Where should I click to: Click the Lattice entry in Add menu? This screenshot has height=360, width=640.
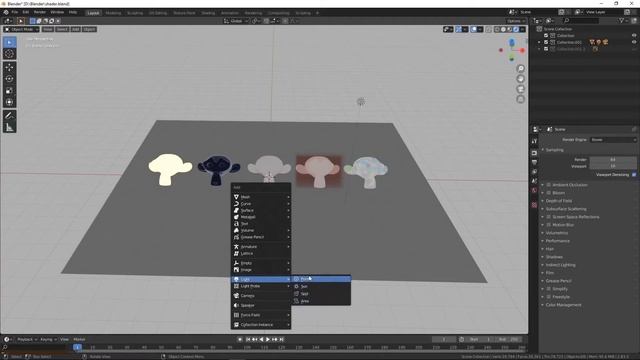click(261, 253)
